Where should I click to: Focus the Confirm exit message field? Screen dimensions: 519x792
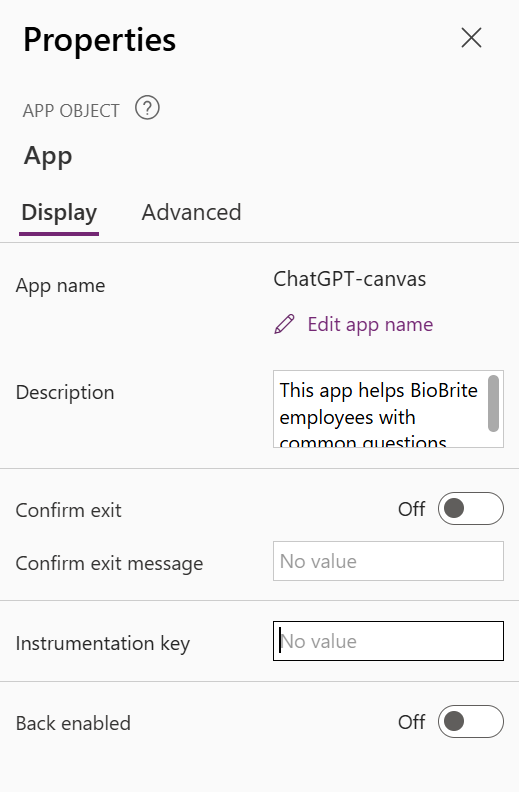388,561
